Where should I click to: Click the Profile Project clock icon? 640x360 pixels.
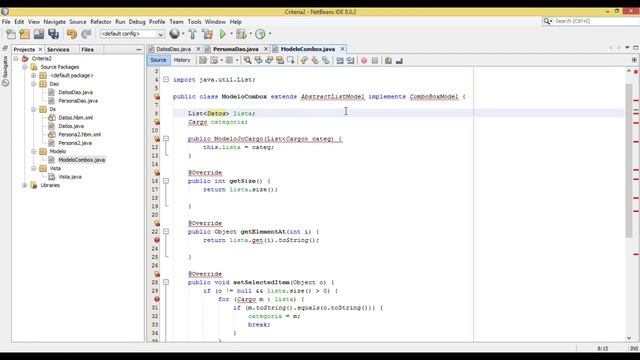260,34
